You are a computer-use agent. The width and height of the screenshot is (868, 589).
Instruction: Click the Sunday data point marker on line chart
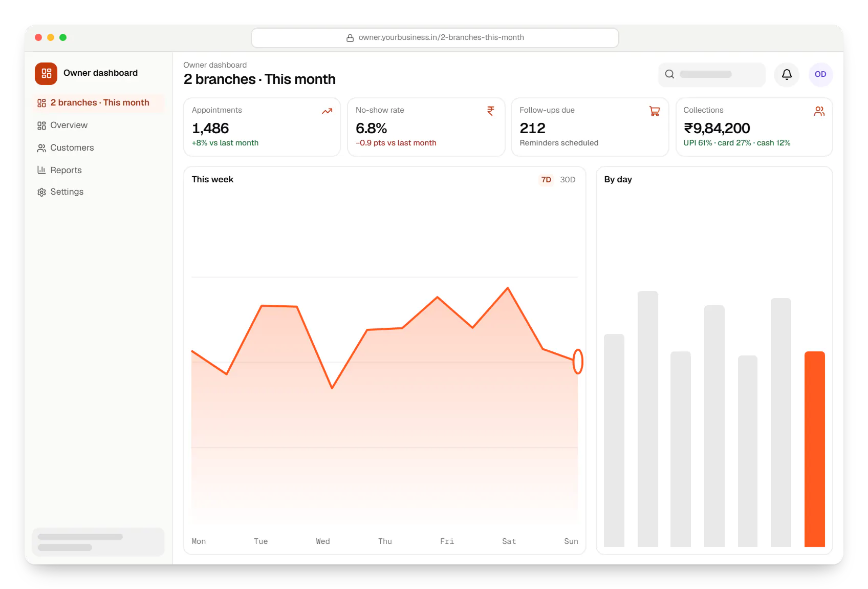(x=578, y=362)
